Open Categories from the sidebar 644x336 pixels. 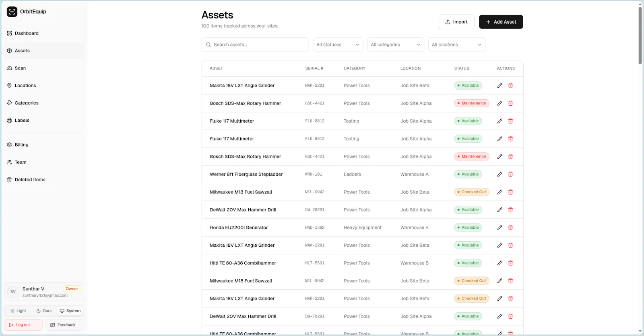[44, 103]
